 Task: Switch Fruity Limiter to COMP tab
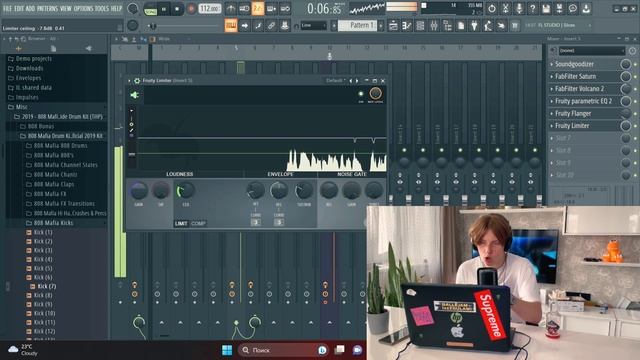pyautogui.click(x=198, y=223)
